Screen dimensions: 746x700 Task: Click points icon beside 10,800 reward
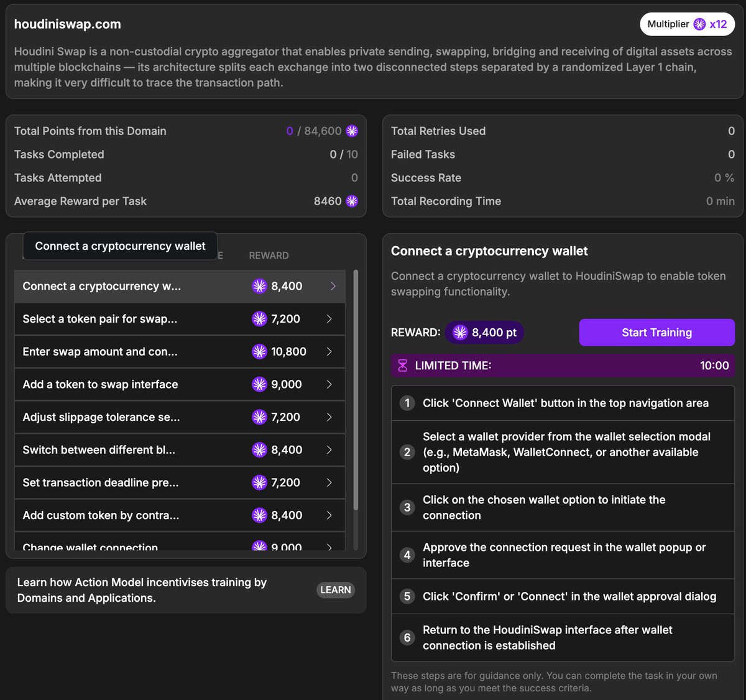click(x=259, y=352)
